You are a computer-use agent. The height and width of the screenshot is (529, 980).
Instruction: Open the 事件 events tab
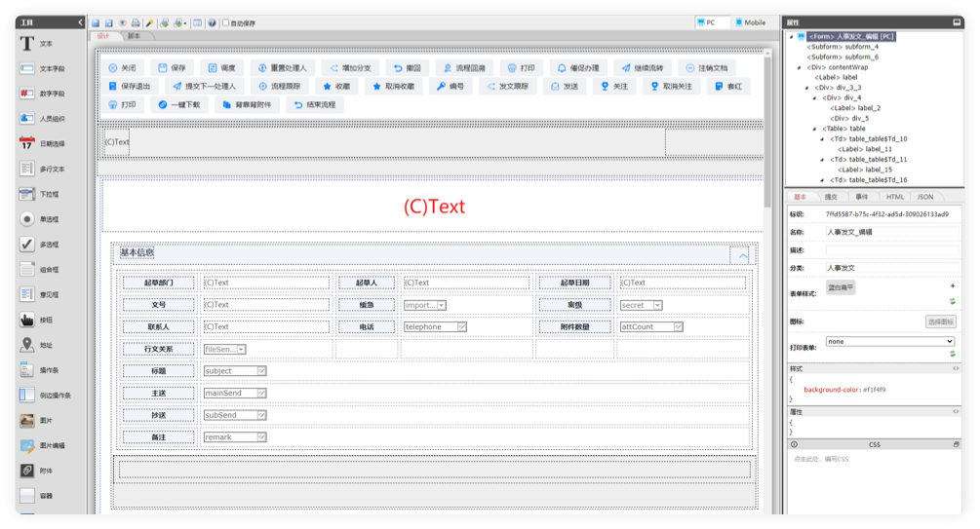pyautogui.click(x=862, y=197)
